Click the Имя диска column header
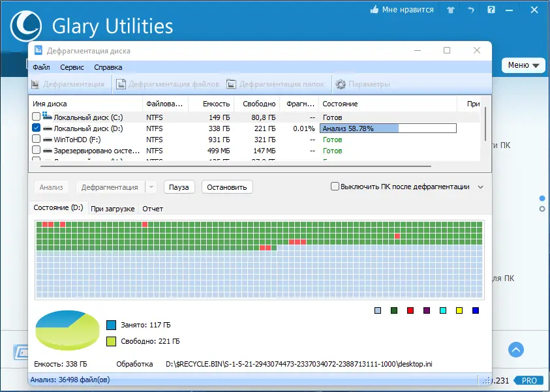 85,104
